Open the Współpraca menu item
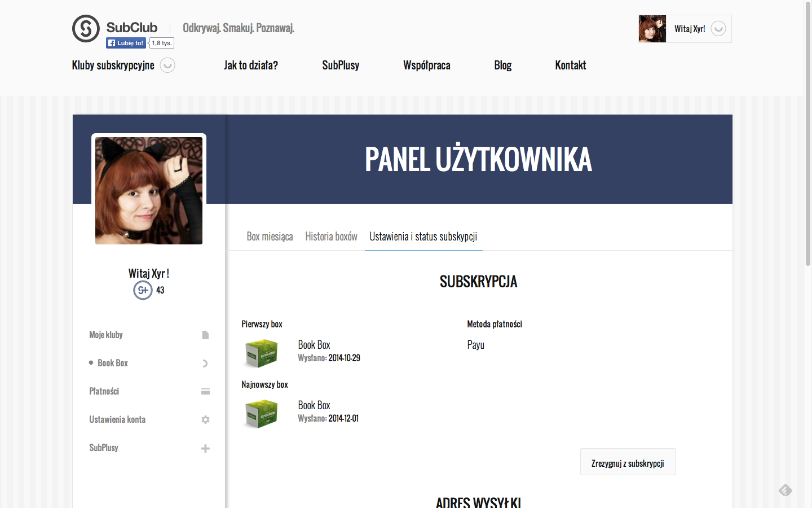812x508 pixels. click(427, 65)
